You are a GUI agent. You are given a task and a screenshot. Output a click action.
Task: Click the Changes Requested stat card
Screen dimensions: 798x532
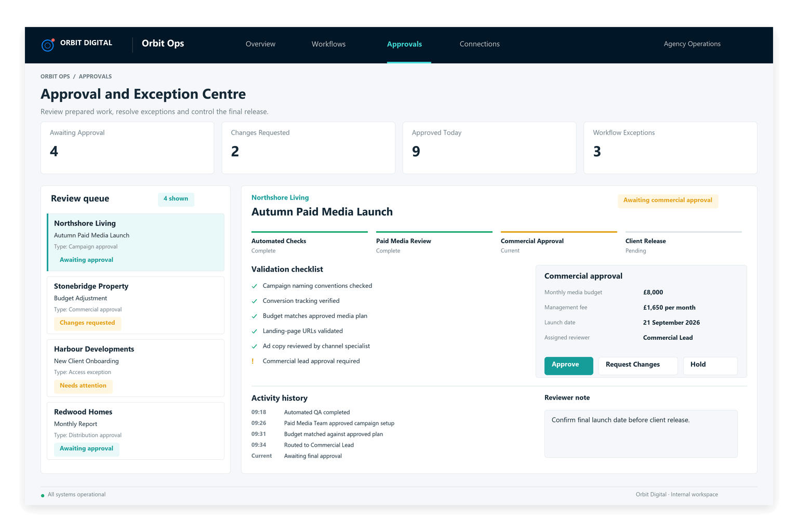308,148
